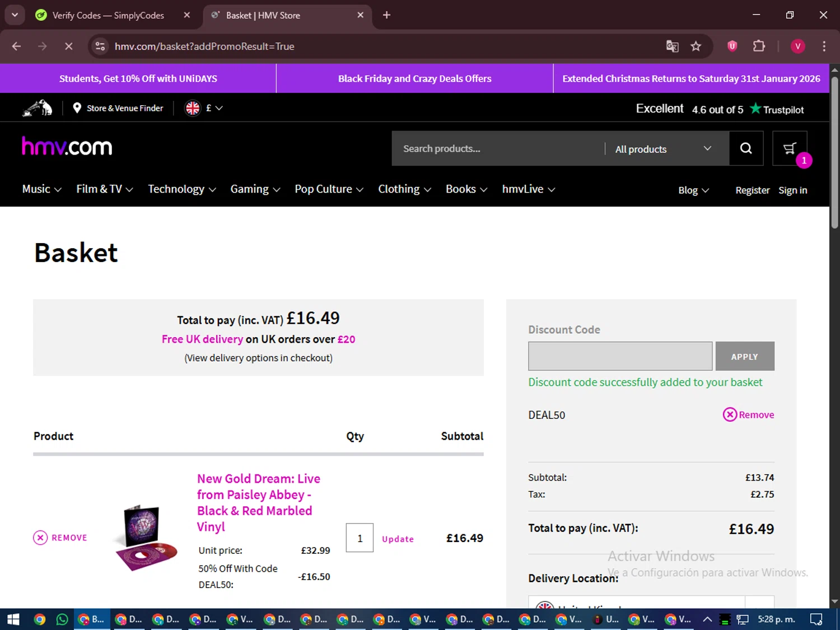Click the vinyl album thumbnail image

(147, 538)
